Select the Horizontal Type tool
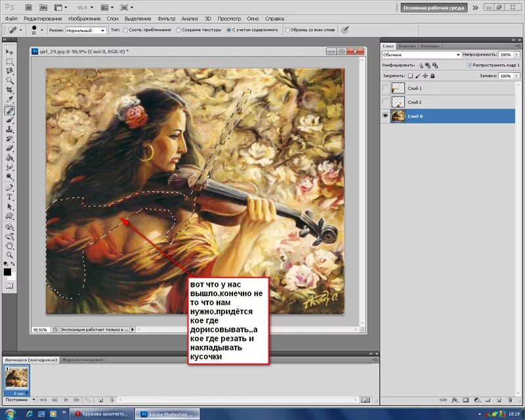The image size is (525, 420). (9, 197)
